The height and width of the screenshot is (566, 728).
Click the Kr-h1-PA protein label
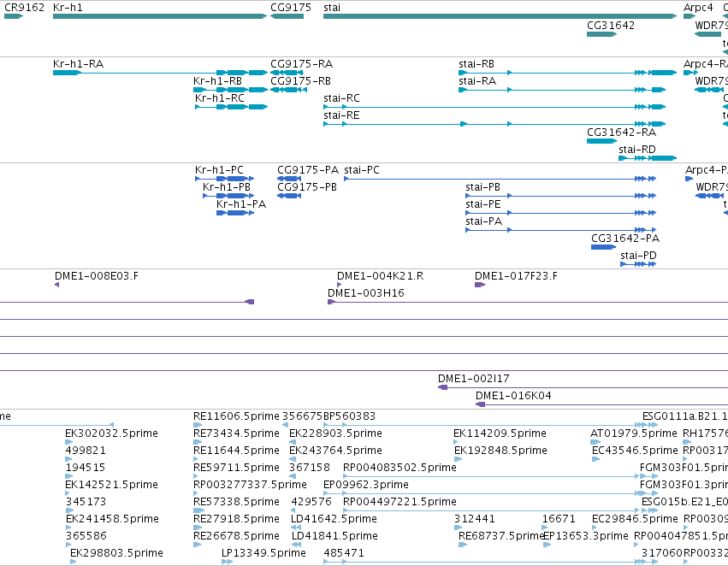coord(241,204)
